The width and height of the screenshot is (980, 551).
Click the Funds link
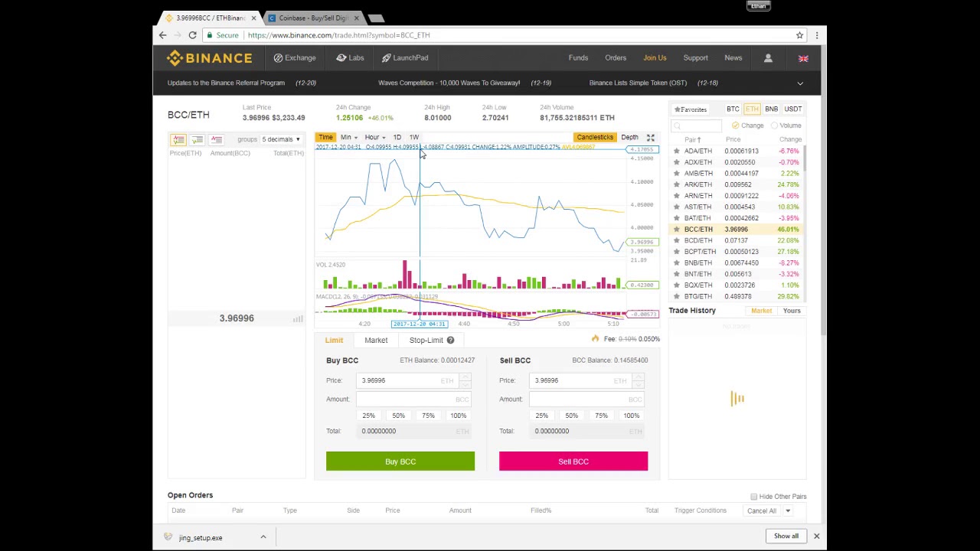point(578,58)
